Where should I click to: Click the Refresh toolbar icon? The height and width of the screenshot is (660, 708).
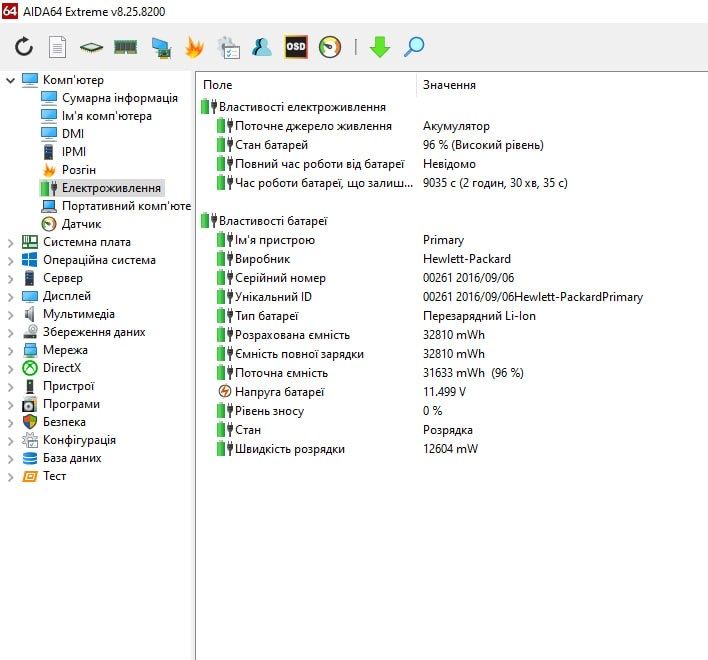[x=24, y=47]
